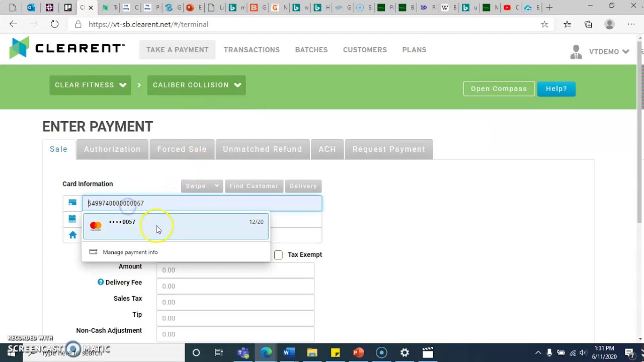Click the browser Refresh icon

(x=54, y=24)
